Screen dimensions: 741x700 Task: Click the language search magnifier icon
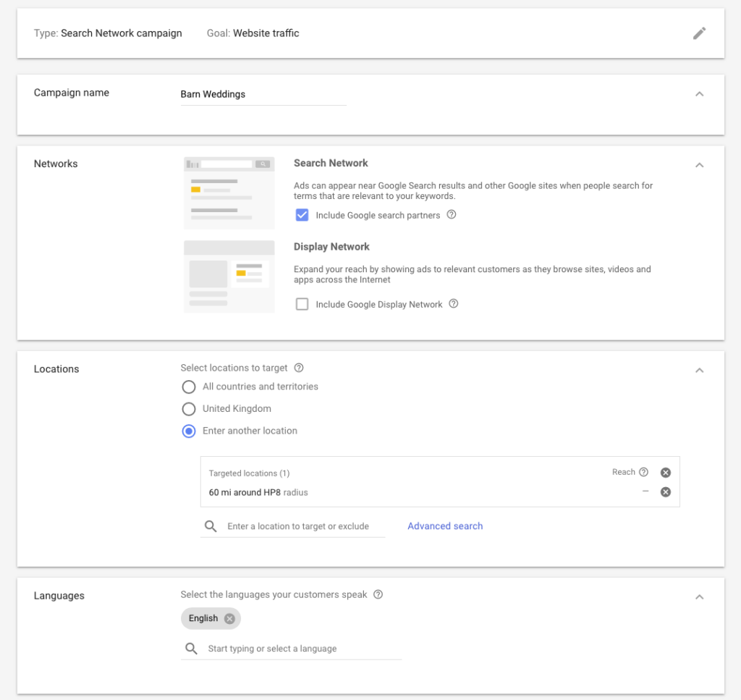(x=191, y=649)
